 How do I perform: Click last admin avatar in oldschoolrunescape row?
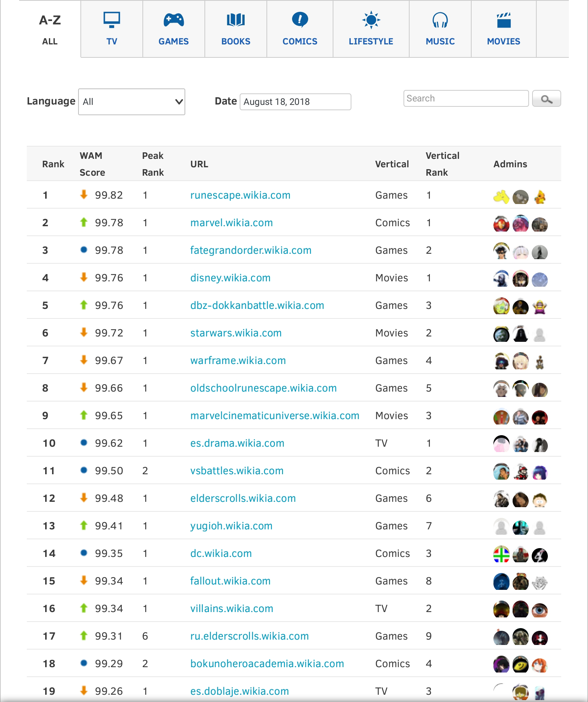tap(539, 390)
